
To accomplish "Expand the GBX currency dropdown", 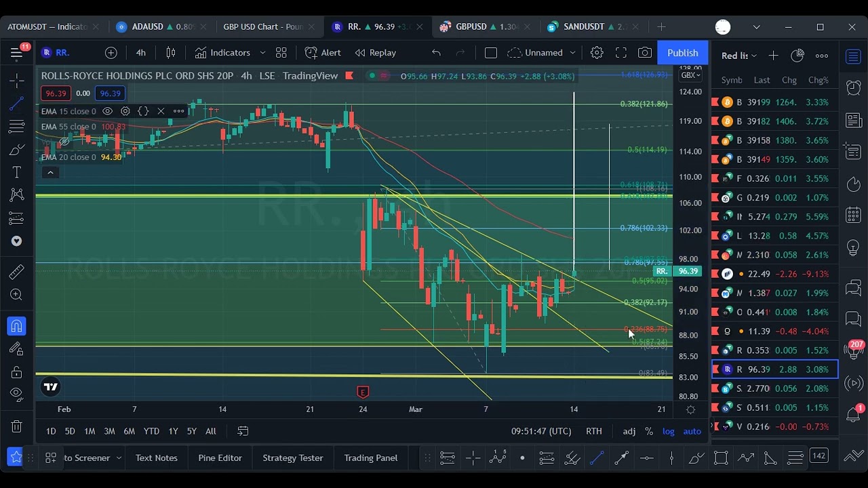I will (691, 75).
